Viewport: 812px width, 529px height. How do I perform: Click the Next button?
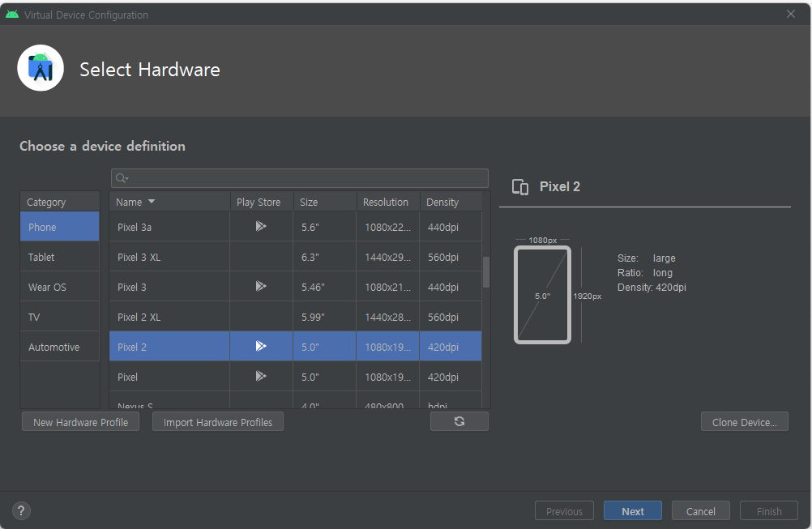(632, 511)
